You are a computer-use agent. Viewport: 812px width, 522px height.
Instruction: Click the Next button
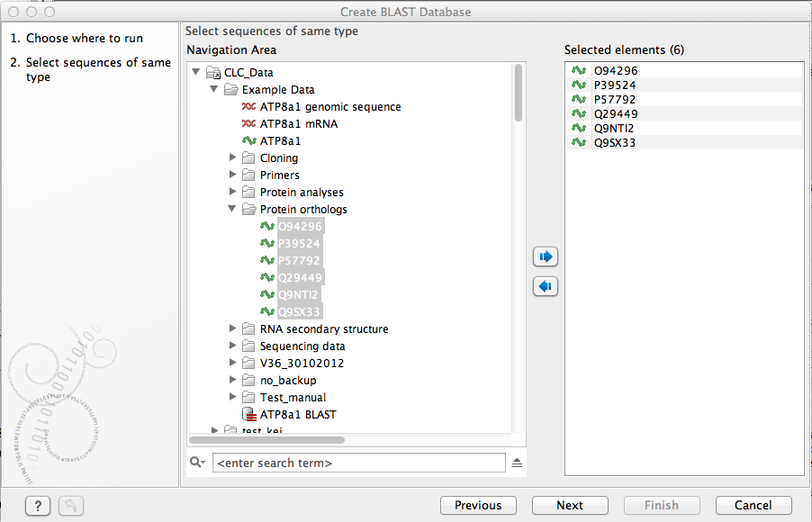[x=569, y=506]
